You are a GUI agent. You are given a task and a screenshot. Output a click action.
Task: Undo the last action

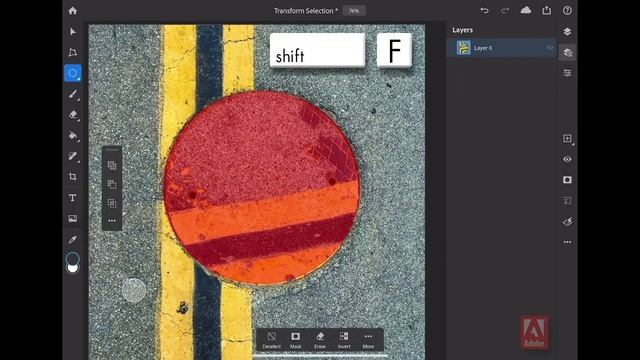click(484, 11)
